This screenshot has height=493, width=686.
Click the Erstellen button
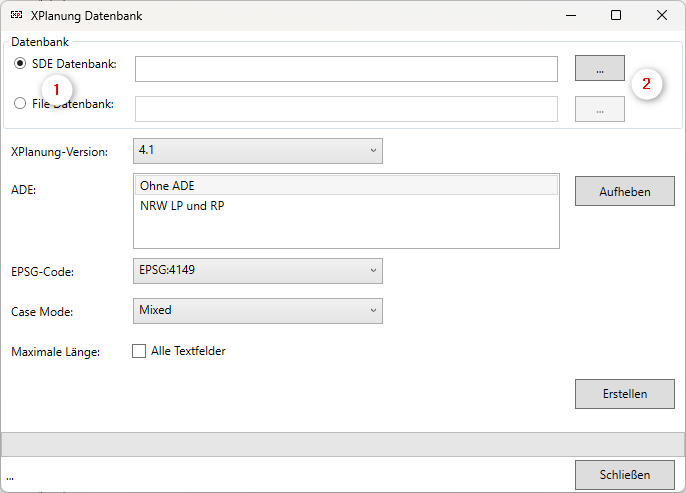click(624, 394)
